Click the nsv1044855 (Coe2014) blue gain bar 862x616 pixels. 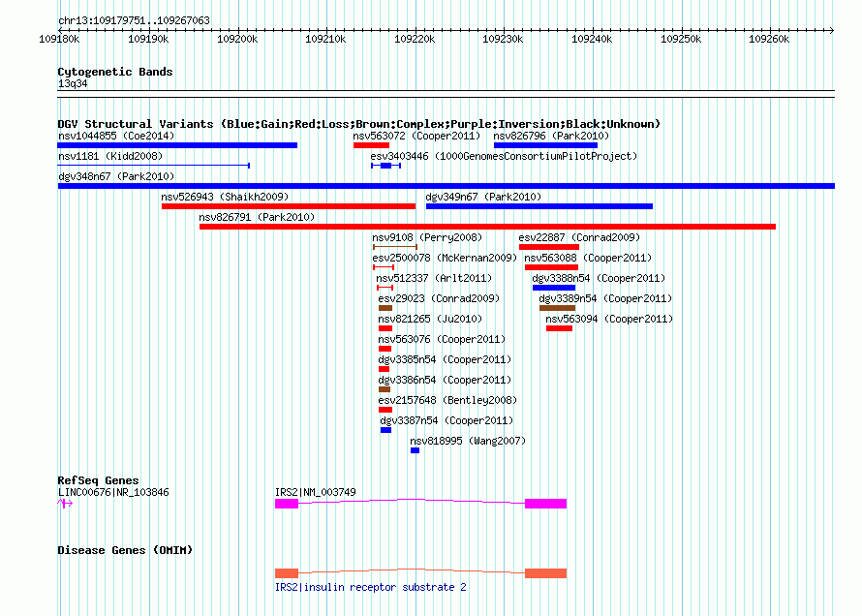pyautogui.click(x=177, y=145)
